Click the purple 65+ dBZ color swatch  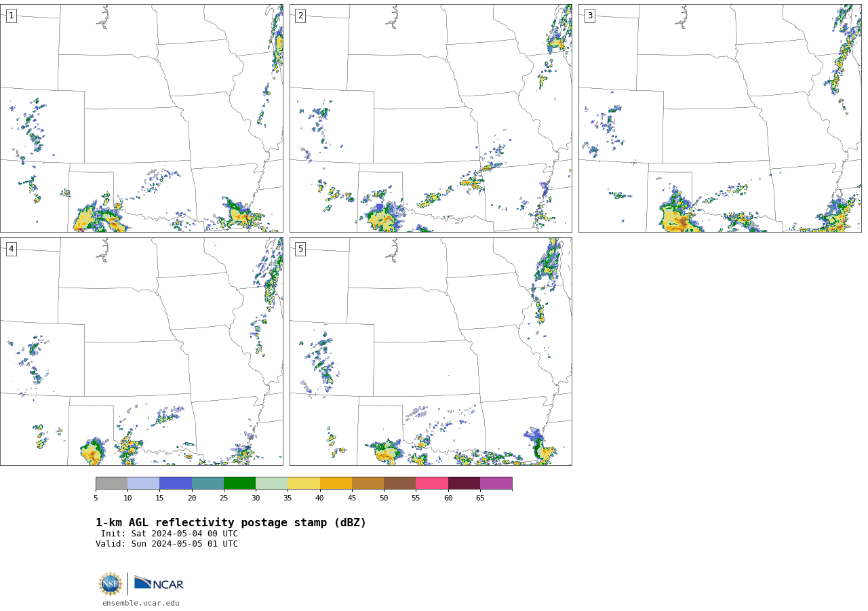(496, 484)
